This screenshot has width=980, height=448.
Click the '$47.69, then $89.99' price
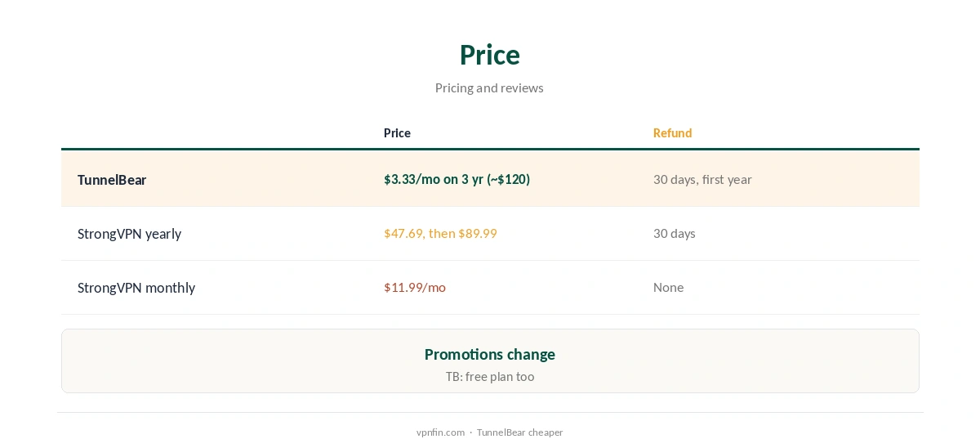(440, 233)
